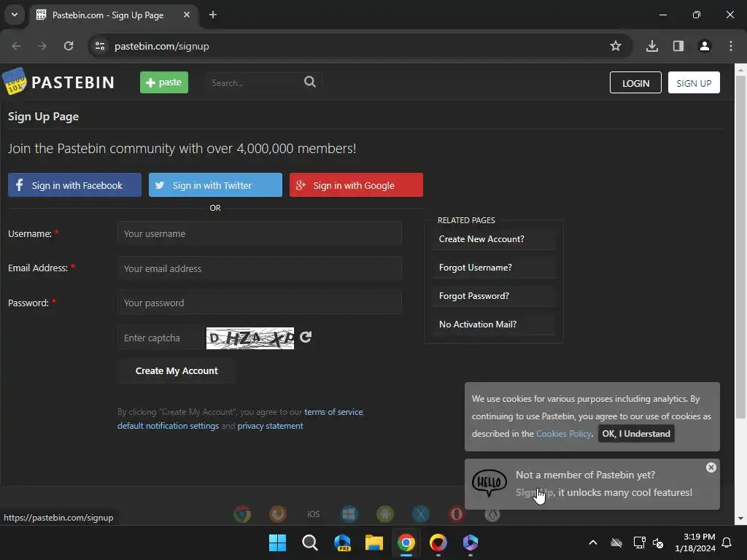This screenshot has width=747, height=560.
Task: Open the Cookies Policy link
Action: click(x=564, y=434)
